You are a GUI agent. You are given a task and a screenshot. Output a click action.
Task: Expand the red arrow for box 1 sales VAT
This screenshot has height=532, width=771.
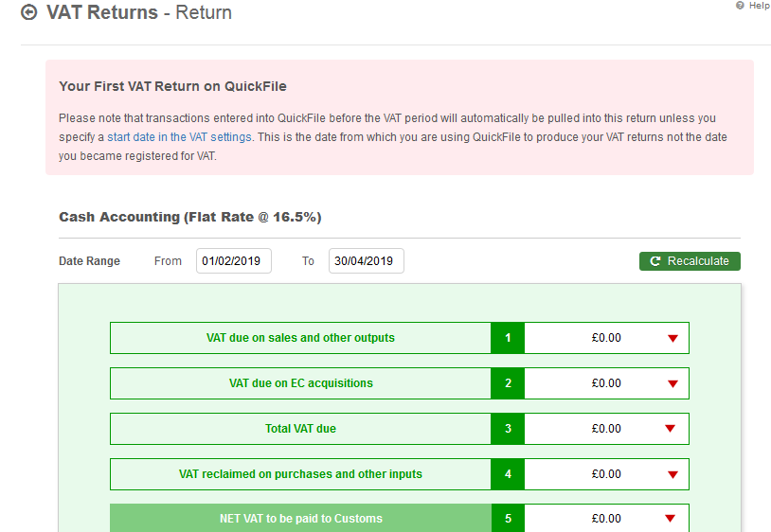point(672,338)
